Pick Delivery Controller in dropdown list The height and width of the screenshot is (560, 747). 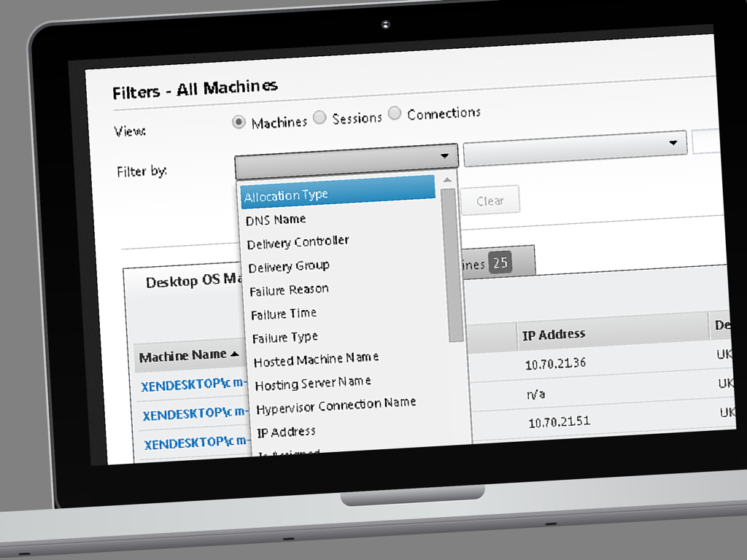pos(298,241)
